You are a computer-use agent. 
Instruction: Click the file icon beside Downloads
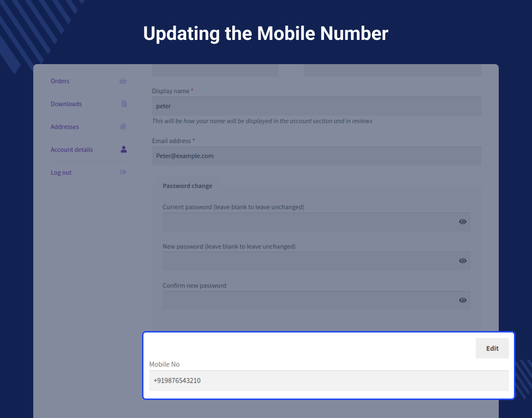coord(123,104)
